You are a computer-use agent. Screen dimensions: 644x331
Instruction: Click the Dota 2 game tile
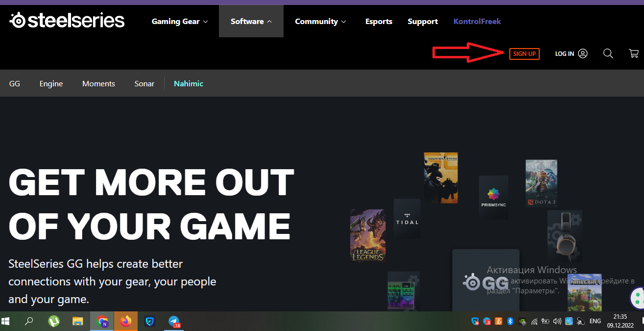541,183
